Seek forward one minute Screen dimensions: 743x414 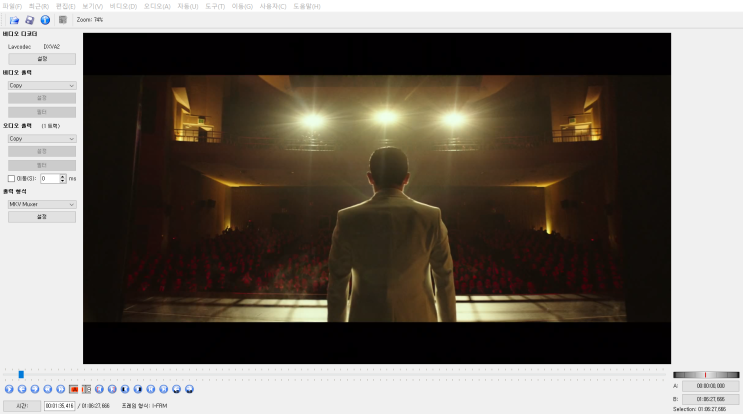tap(189, 389)
